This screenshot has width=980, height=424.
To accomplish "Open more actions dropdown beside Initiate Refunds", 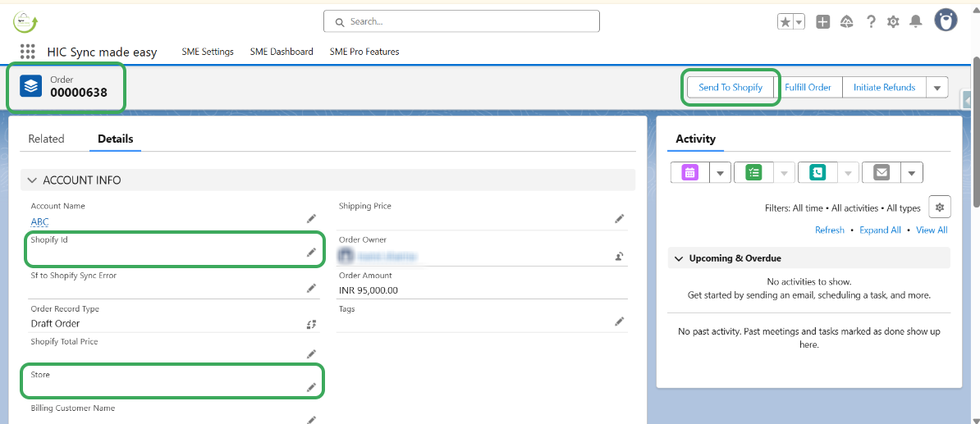I will [x=937, y=88].
